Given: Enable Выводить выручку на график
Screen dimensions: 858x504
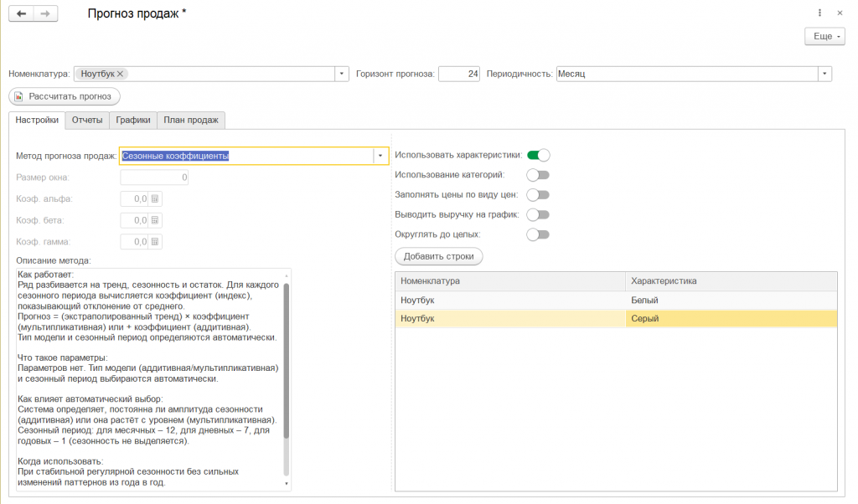Looking at the screenshot, I should [538, 214].
